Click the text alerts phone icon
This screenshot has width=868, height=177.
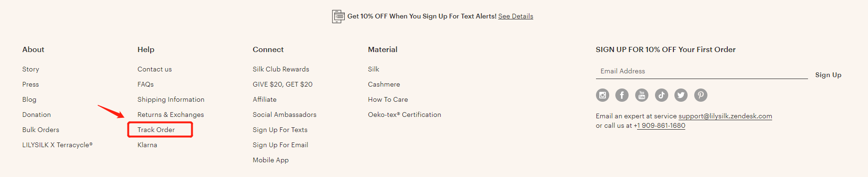point(338,17)
